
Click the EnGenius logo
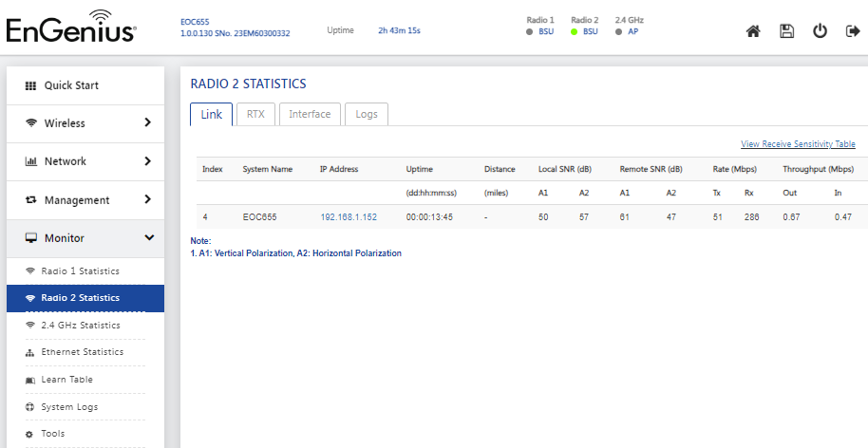(x=71, y=27)
